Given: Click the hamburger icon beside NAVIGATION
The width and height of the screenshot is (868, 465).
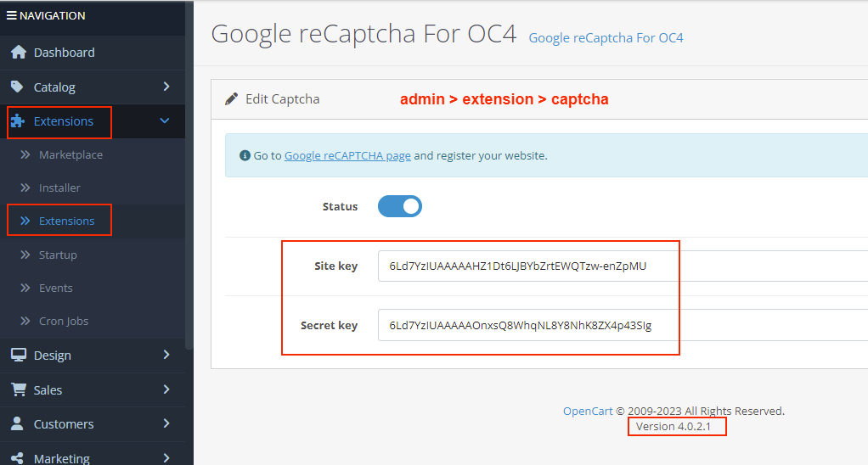Looking at the screenshot, I should tap(11, 15).
